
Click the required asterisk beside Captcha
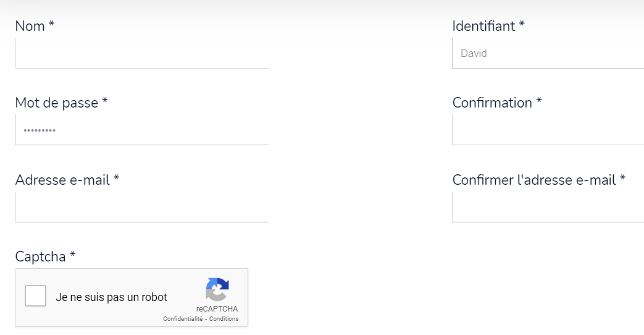click(72, 255)
